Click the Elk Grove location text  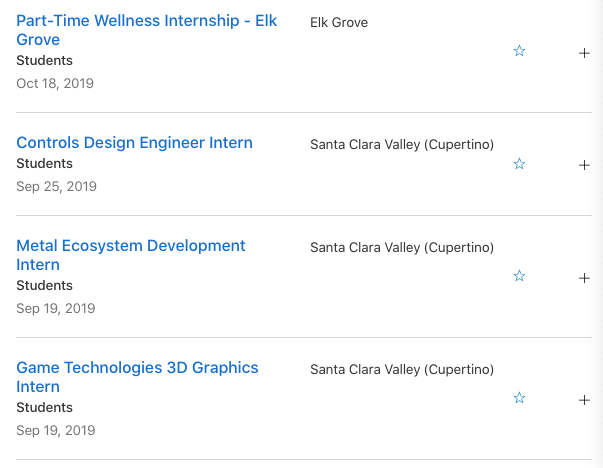pos(339,22)
